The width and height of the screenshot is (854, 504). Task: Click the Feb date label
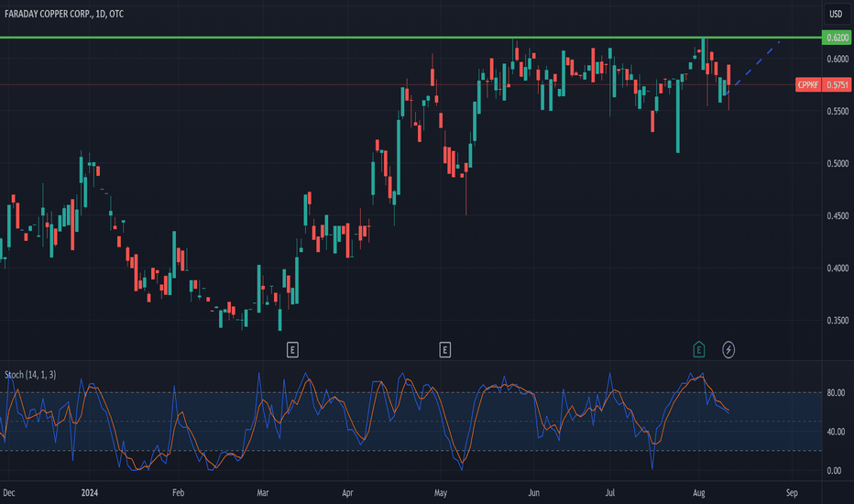click(x=178, y=493)
